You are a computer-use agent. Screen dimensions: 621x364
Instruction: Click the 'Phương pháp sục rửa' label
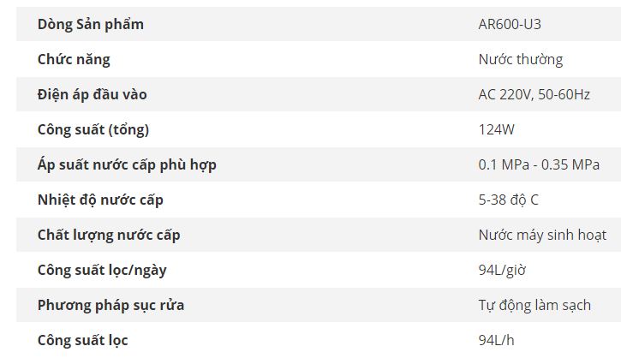tap(110, 305)
